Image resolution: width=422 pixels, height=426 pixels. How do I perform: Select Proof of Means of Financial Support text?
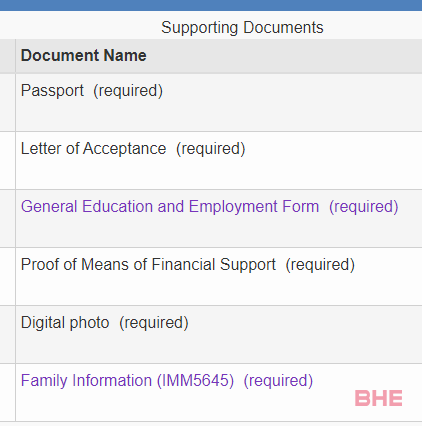click(148, 265)
